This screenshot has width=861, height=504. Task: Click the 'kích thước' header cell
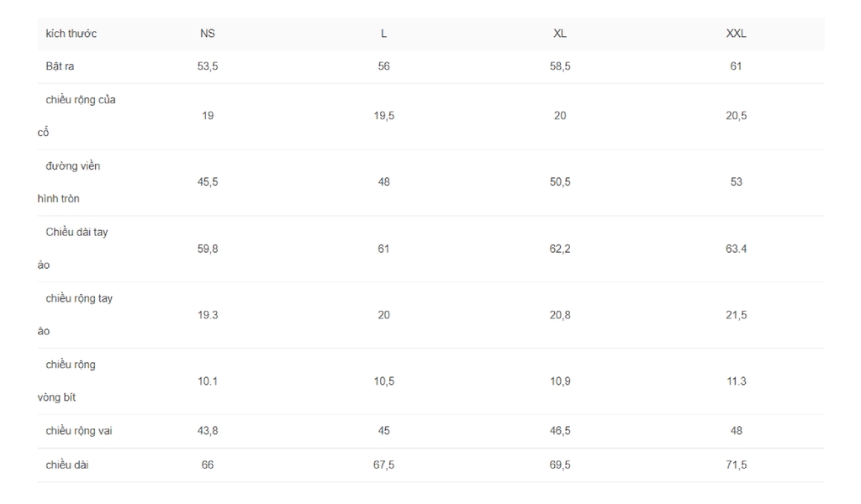pyautogui.click(x=71, y=34)
